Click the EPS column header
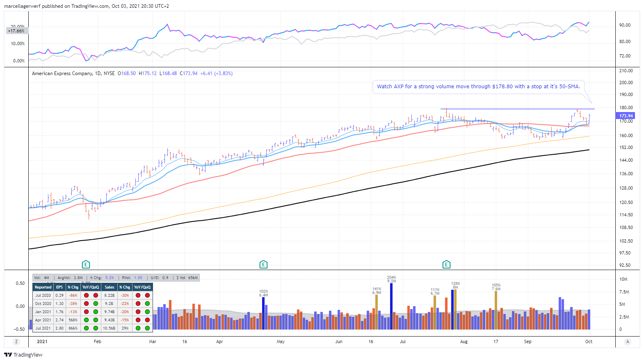644x362 pixels. click(59, 287)
